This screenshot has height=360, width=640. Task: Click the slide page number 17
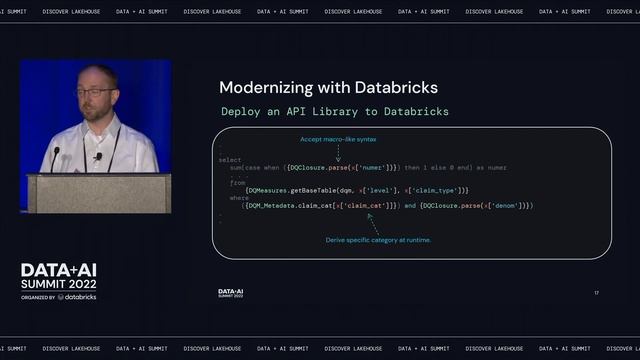pyautogui.click(x=596, y=293)
